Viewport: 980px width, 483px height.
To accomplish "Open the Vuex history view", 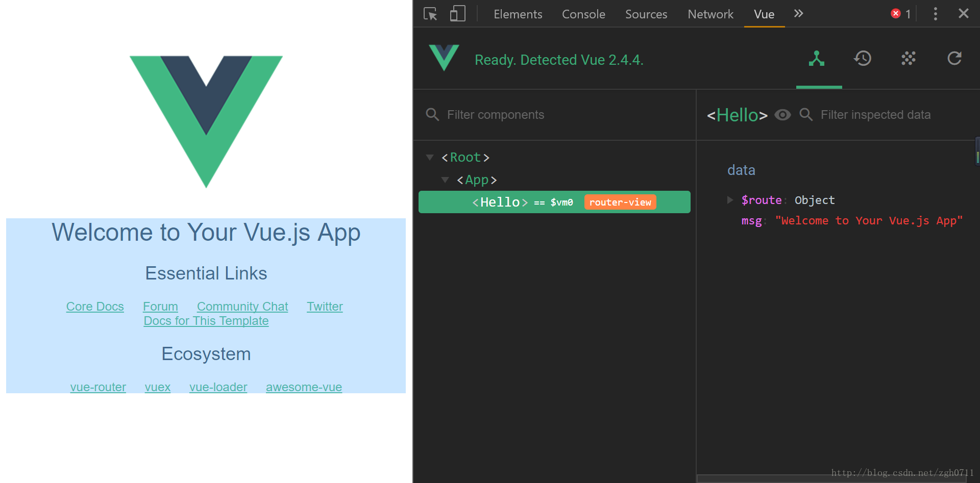I will pyautogui.click(x=863, y=58).
